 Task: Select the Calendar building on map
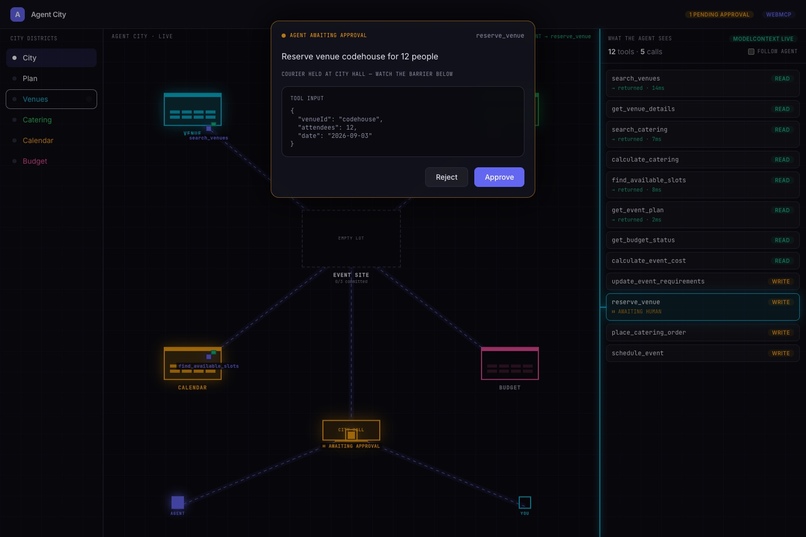click(x=193, y=364)
